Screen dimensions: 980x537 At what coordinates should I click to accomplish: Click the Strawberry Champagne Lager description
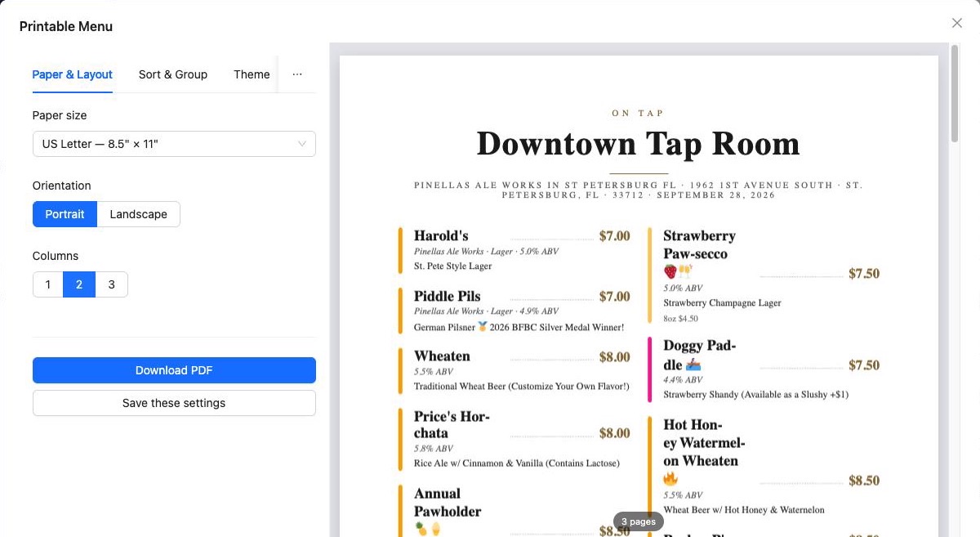click(723, 303)
